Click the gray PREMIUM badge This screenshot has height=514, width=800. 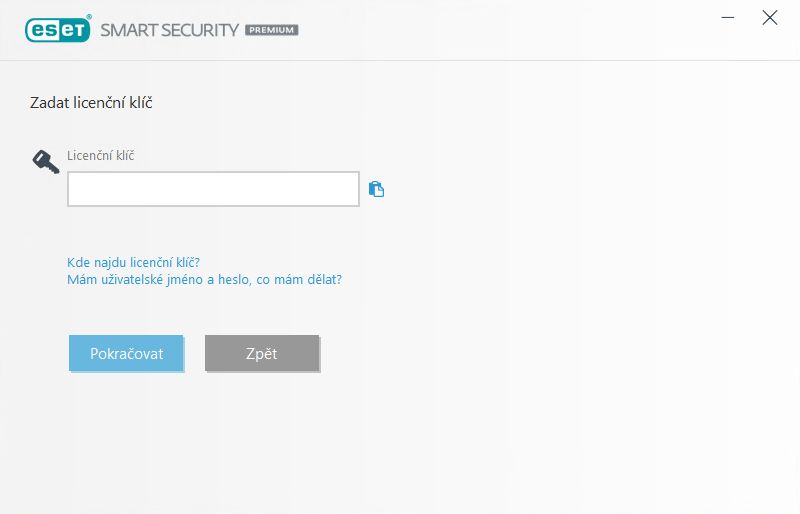click(271, 30)
